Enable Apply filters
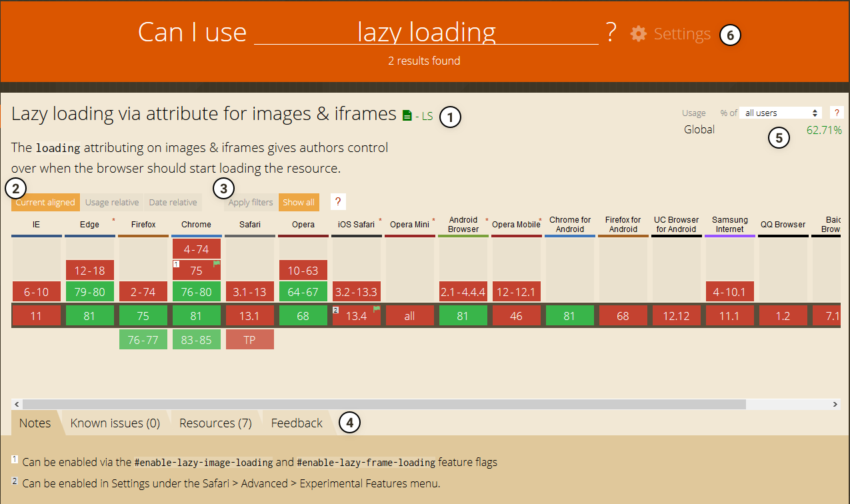Image resolution: width=850 pixels, height=504 pixels. (251, 202)
